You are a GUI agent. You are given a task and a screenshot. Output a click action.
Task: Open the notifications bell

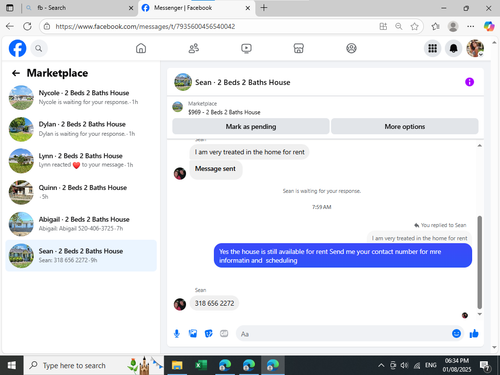pyautogui.click(x=454, y=48)
